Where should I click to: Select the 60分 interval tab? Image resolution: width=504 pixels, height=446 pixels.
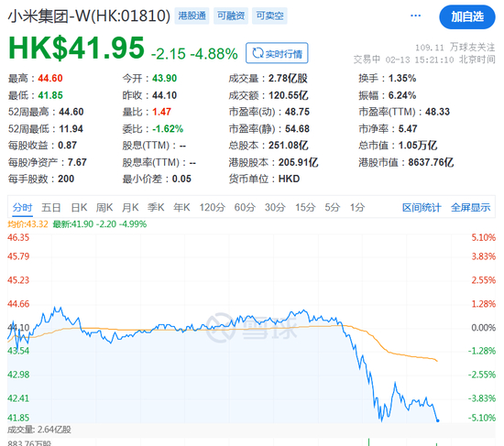(x=245, y=207)
